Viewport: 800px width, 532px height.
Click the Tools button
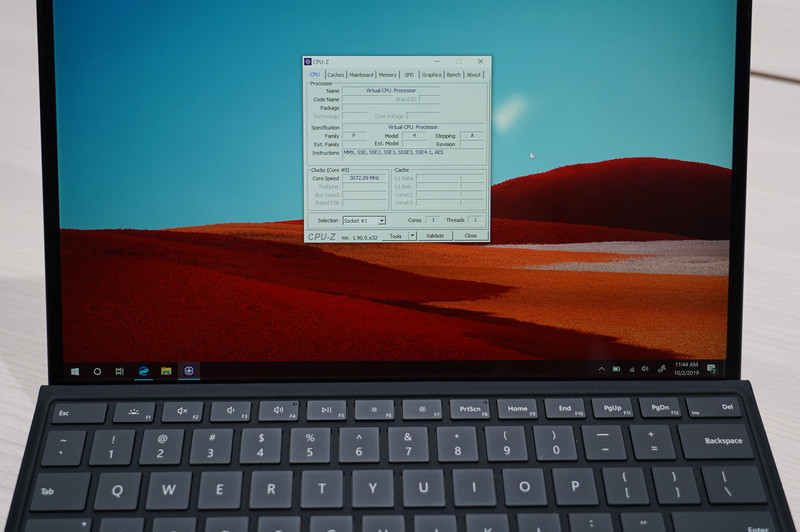pos(395,236)
